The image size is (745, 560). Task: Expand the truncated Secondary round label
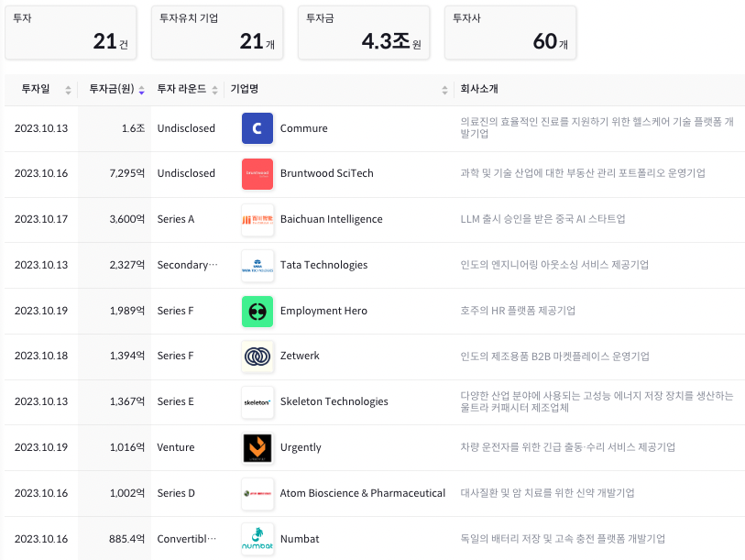pos(187,265)
